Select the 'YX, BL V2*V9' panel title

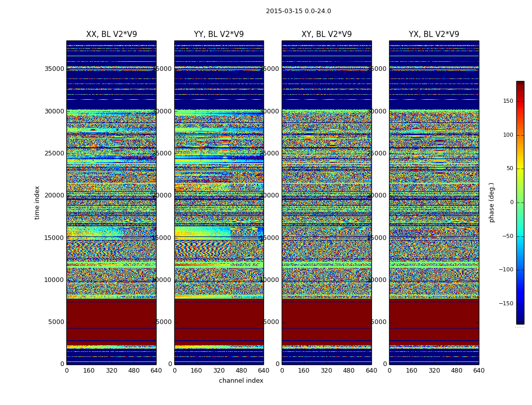click(434, 34)
